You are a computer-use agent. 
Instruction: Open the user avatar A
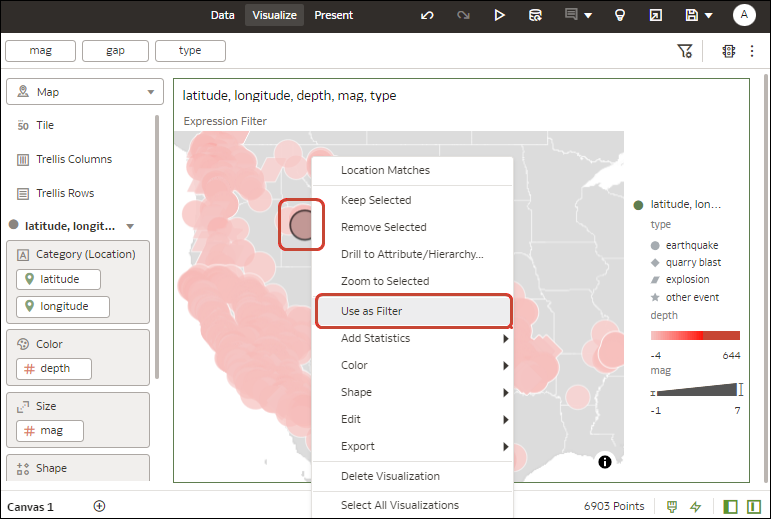744,15
